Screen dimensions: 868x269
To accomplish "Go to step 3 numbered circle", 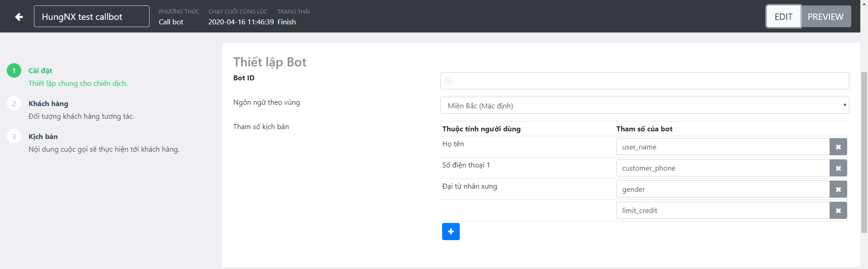I will [x=14, y=136].
